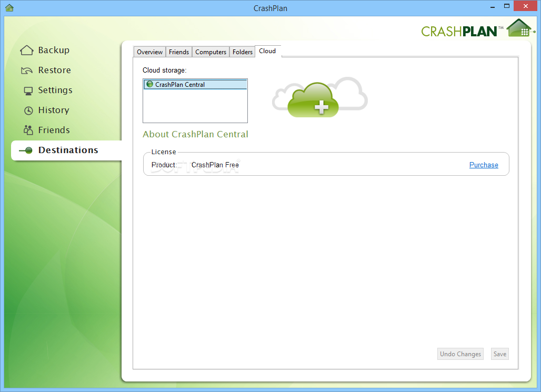Click the History clock icon

[28, 110]
